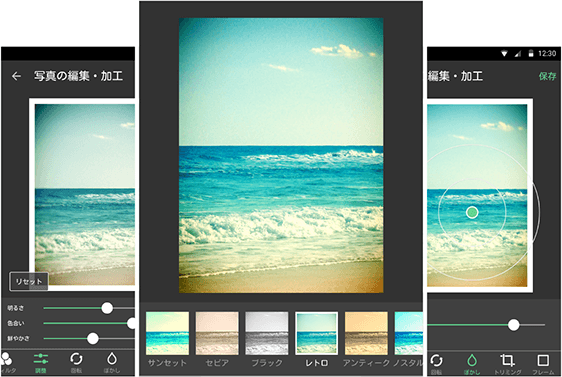The height and width of the screenshot is (377, 562).
Task: Tap the green blur center point handle
Action: [x=472, y=213]
